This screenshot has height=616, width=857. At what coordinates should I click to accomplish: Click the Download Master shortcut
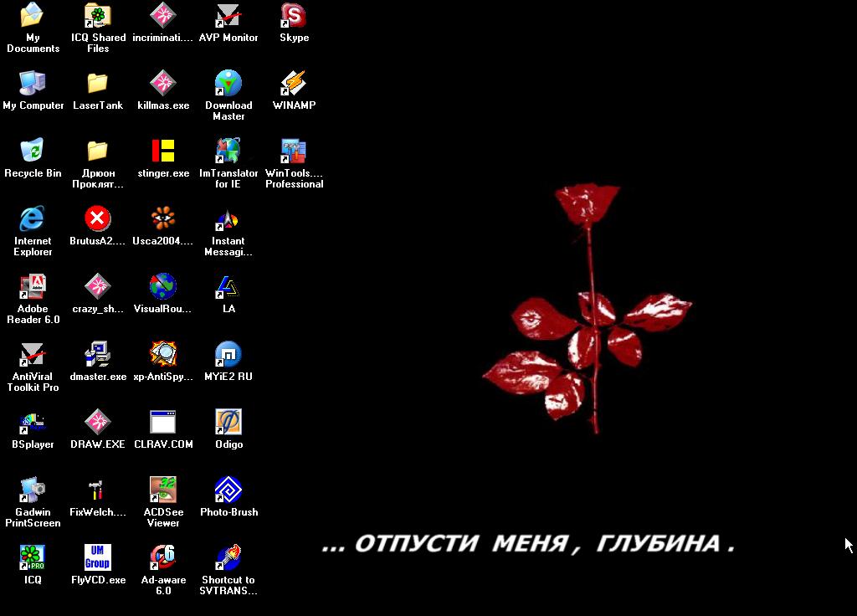click(x=228, y=83)
